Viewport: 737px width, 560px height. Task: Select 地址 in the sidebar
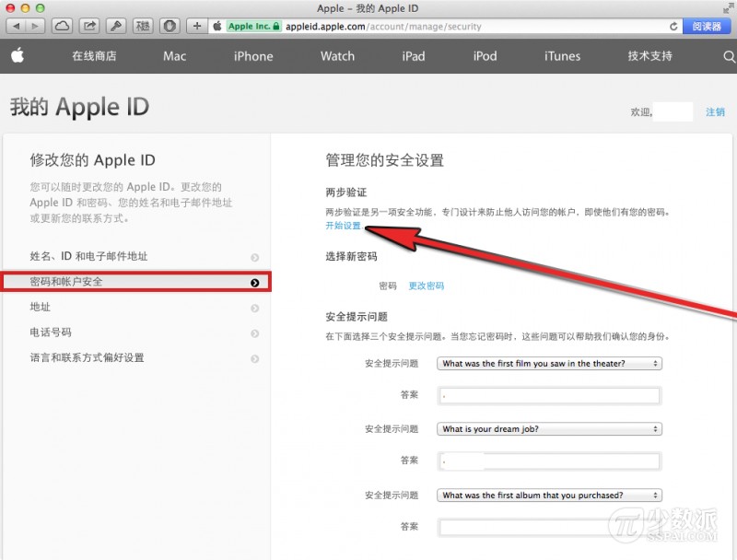point(40,307)
